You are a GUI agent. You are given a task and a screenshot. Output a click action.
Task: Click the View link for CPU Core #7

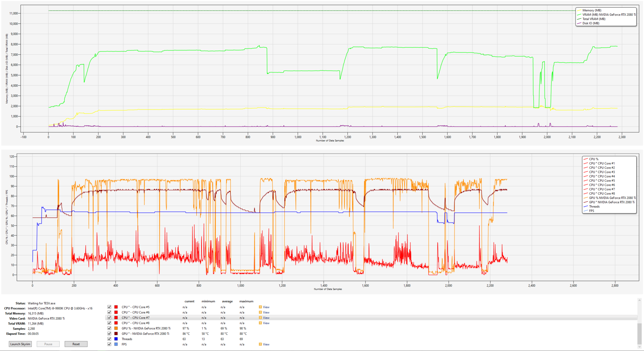tap(266, 318)
